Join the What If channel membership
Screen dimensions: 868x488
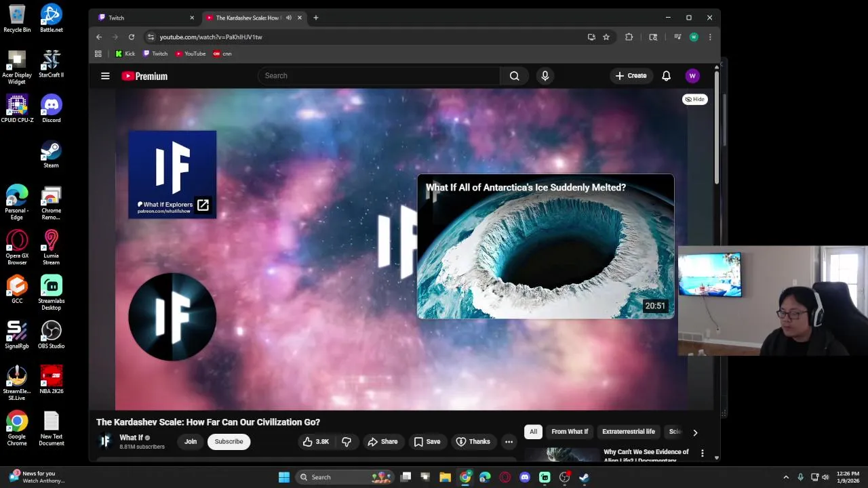tap(191, 441)
